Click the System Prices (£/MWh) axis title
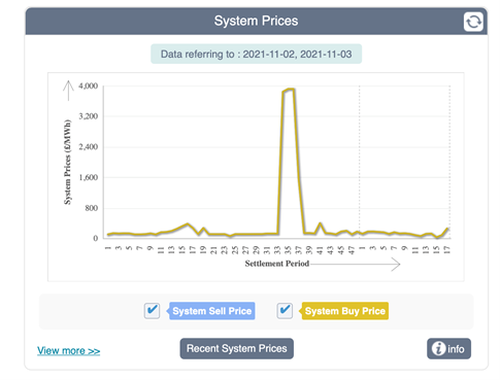 (67, 162)
